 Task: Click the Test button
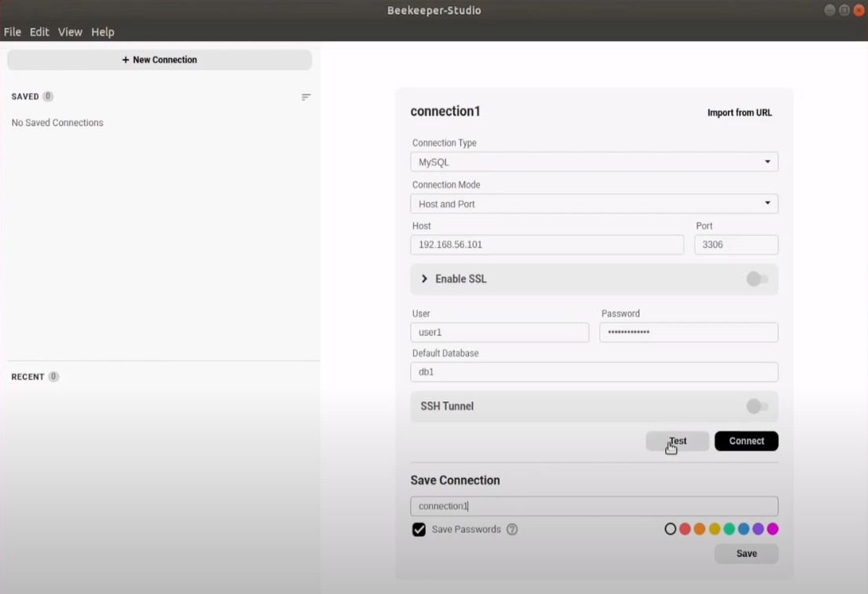(x=677, y=442)
